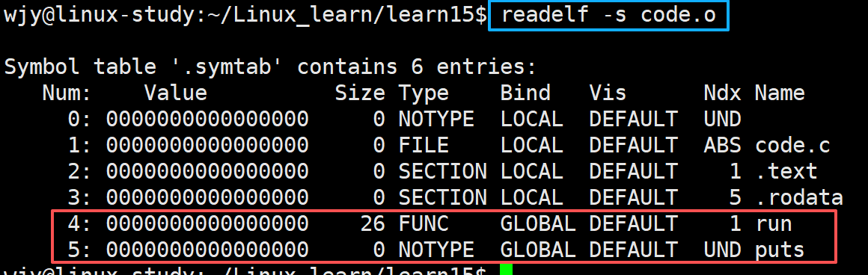Click the green terminal cursor block
Image resolution: width=868 pixels, height=275 pixels.
505,270
